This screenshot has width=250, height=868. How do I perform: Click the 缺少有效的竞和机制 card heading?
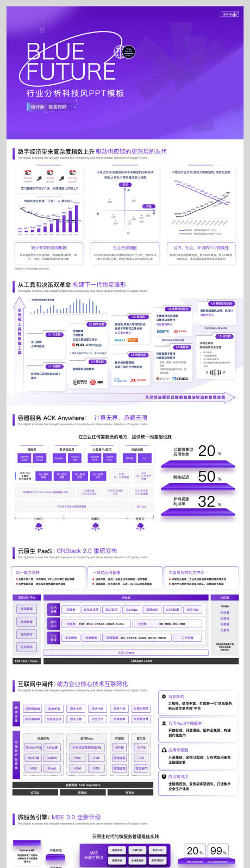pyautogui.click(x=48, y=247)
